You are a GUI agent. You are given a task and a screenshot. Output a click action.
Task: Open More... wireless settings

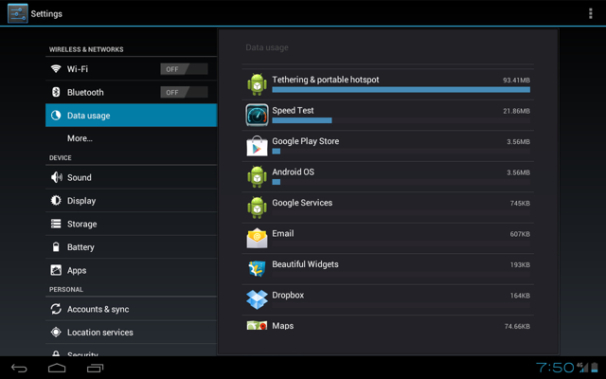pos(131,138)
